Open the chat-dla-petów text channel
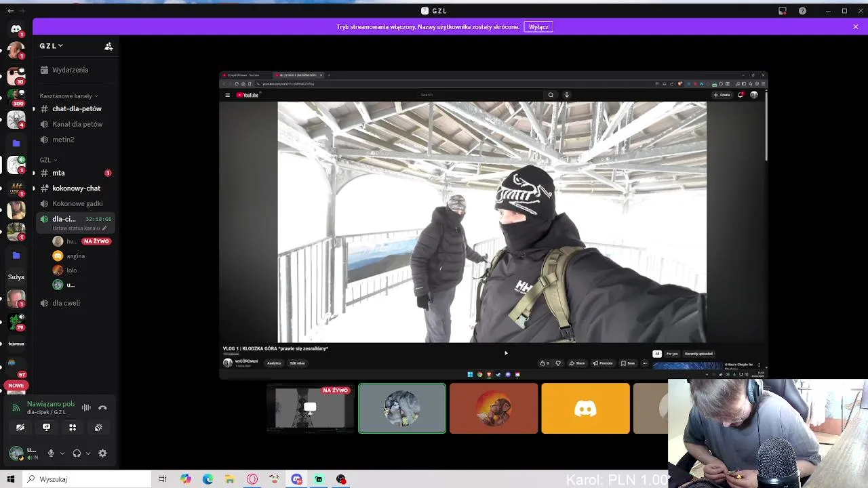The image size is (868, 488). click(x=75, y=108)
